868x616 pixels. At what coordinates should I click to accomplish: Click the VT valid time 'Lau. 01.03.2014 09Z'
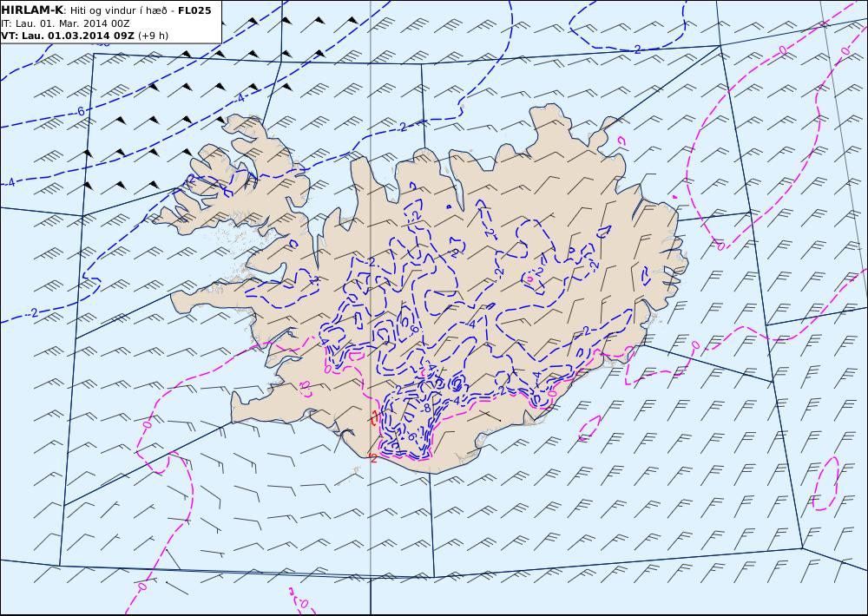77,36
